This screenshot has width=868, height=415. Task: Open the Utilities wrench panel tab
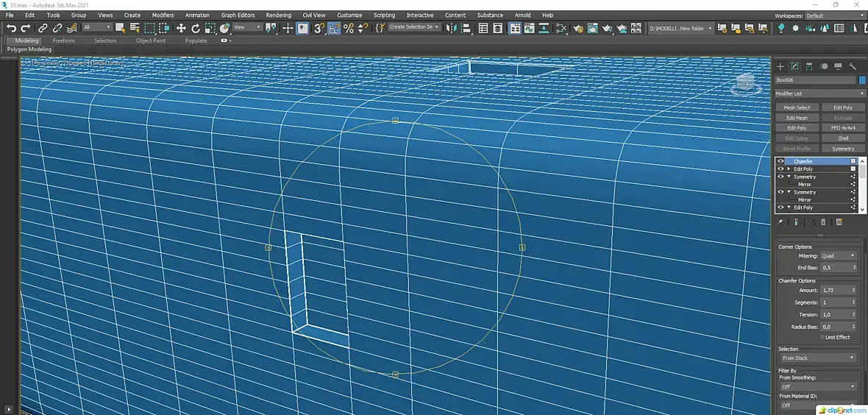(x=852, y=66)
